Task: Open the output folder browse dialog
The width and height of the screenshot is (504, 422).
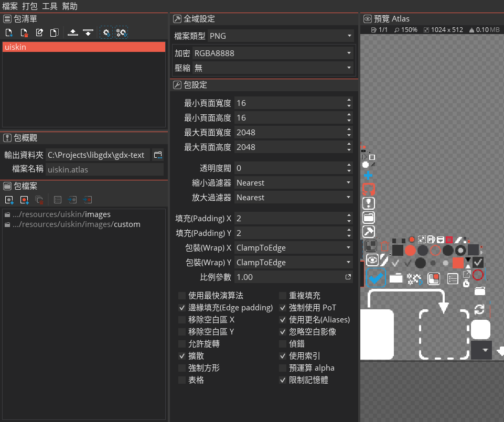Action: 158,155
